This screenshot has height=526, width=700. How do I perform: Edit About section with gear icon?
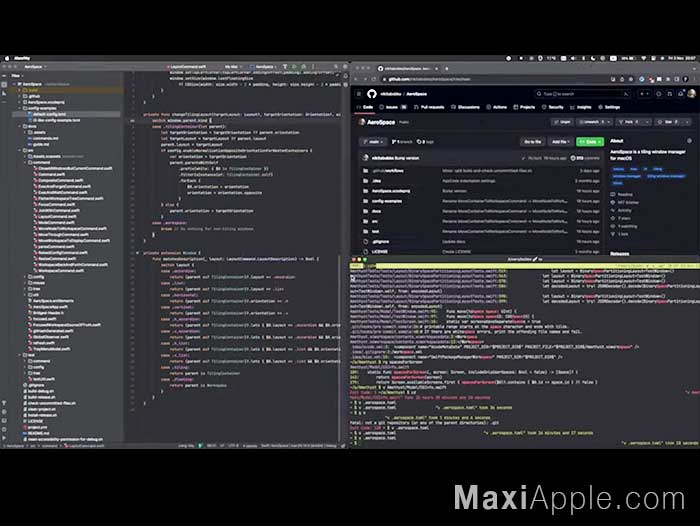pyautogui.click(x=689, y=141)
